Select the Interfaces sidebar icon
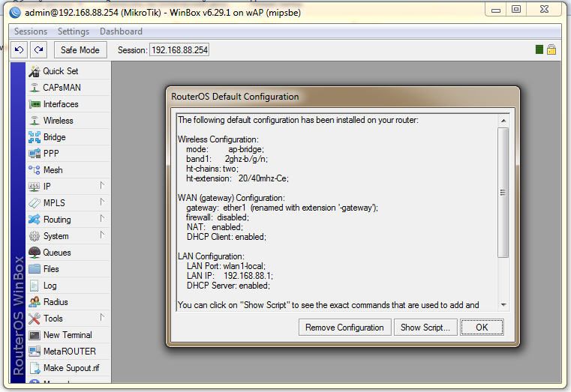Image resolution: width=571 pixels, height=392 pixels. point(35,104)
